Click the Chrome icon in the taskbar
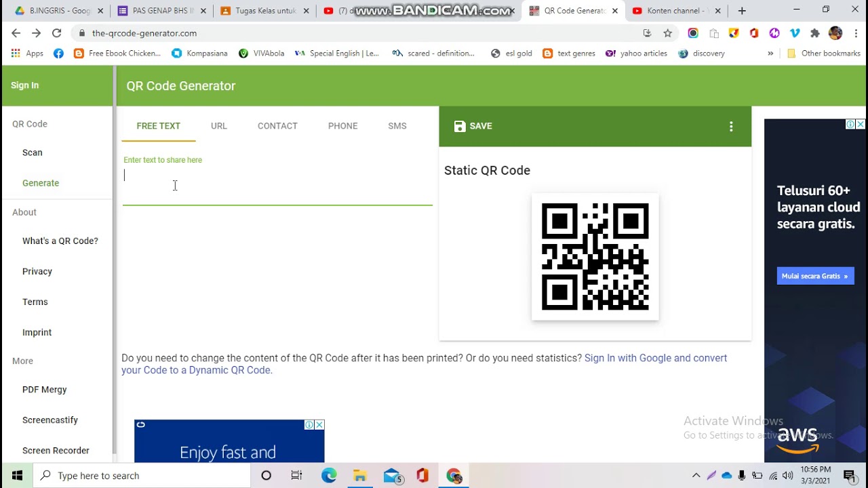The height and width of the screenshot is (488, 868). [454, 476]
